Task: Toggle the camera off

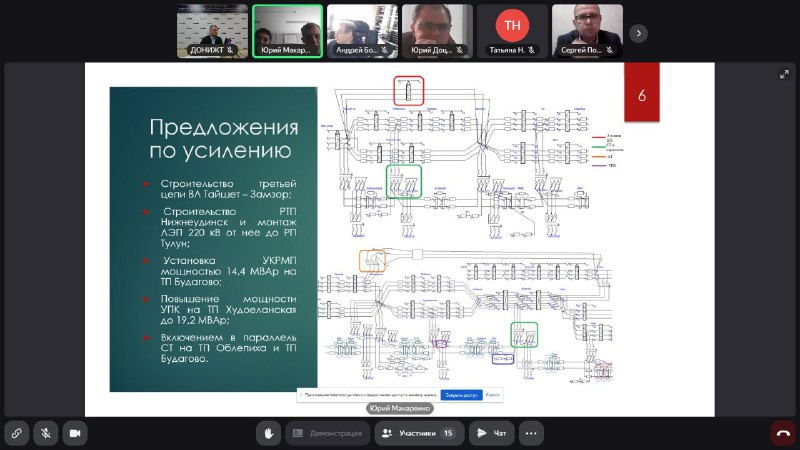Action: click(75, 433)
